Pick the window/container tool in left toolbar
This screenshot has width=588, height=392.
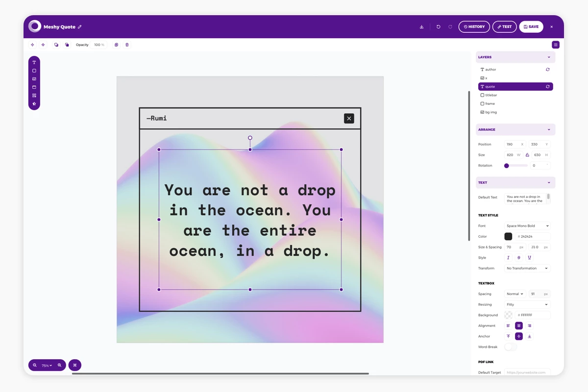(x=34, y=87)
